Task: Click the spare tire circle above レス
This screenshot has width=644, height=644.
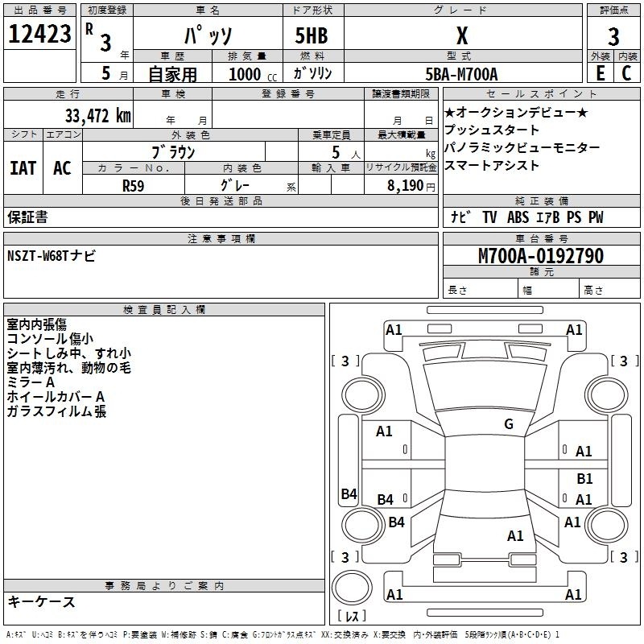Action: pos(352,587)
